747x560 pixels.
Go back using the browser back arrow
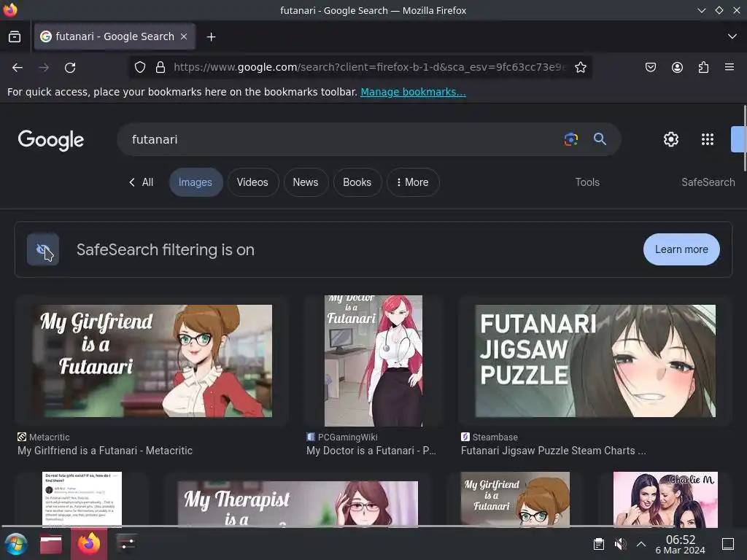click(18, 68)
